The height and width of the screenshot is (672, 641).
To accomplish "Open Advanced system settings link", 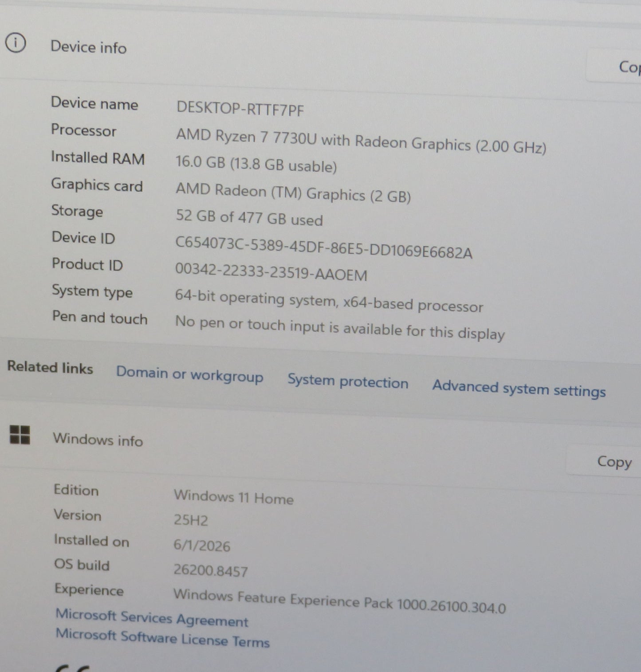I will pyautogui.click(x=519, y=389).
